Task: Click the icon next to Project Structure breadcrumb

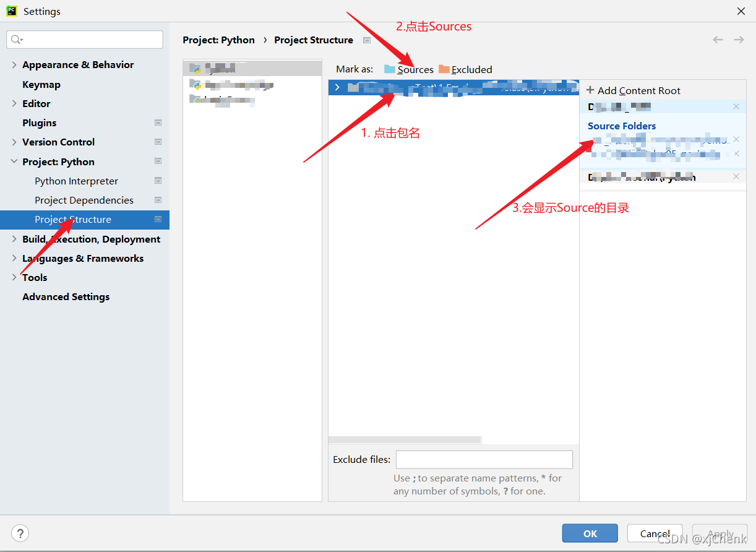Action: [x=367, y=40]
